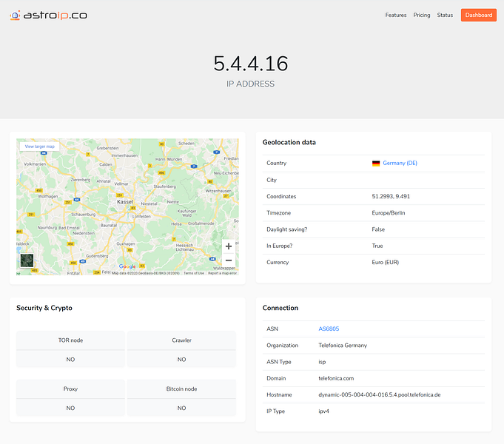Image resolution: width=504 pixels, height=444 pixels.
Task: Select the telefonica.com domain value
Action: click(x=336, y=378)
